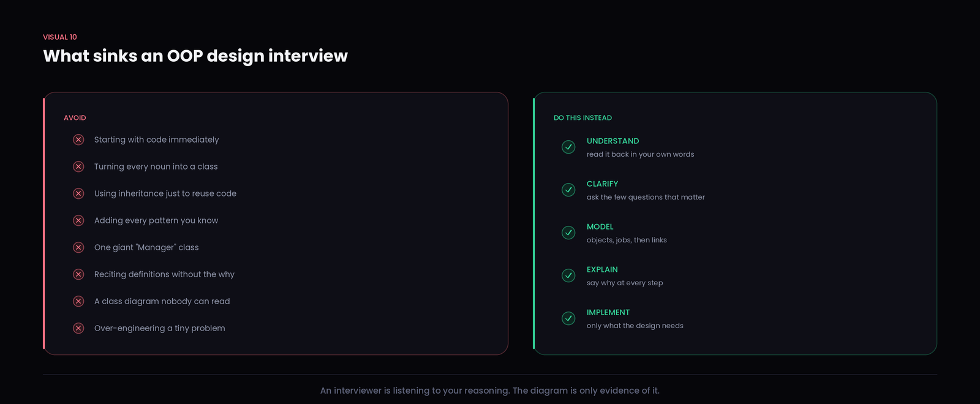
Task: Click the AVOID panel label
Action: pyautogui.click(x=75, y=118)
